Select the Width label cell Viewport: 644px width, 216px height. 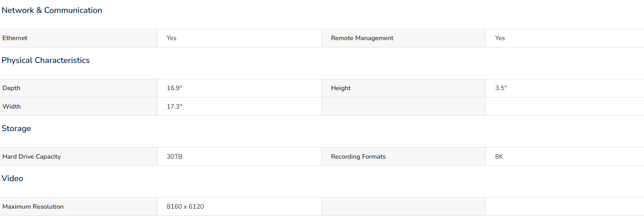78,106
